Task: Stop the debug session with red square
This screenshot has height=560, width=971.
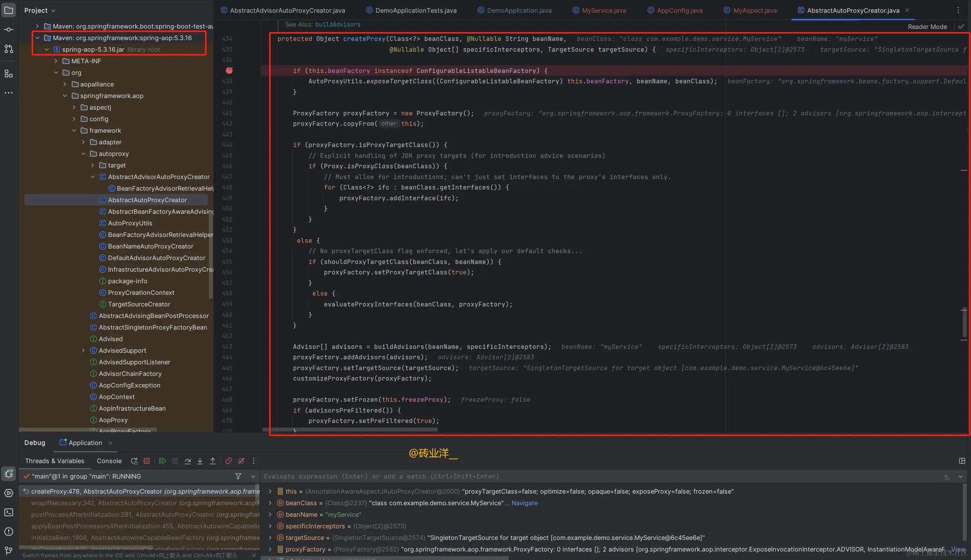Action: coord(147,461)
